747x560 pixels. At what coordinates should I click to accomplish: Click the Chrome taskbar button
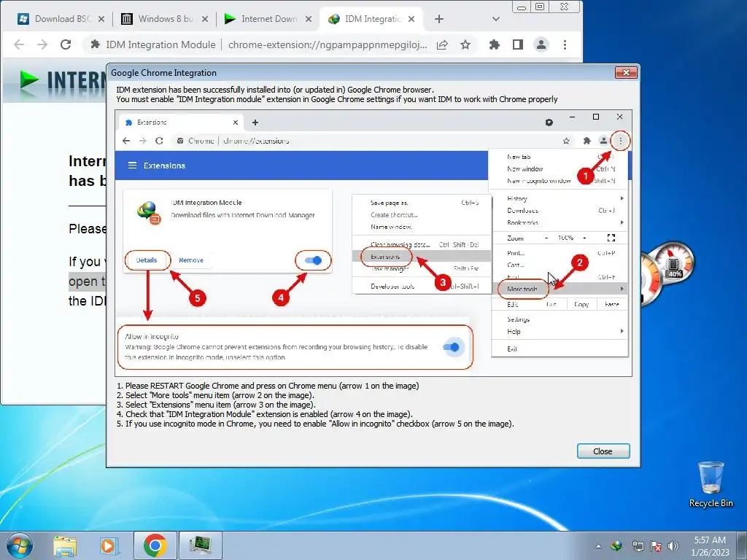(x=155, y=545)
